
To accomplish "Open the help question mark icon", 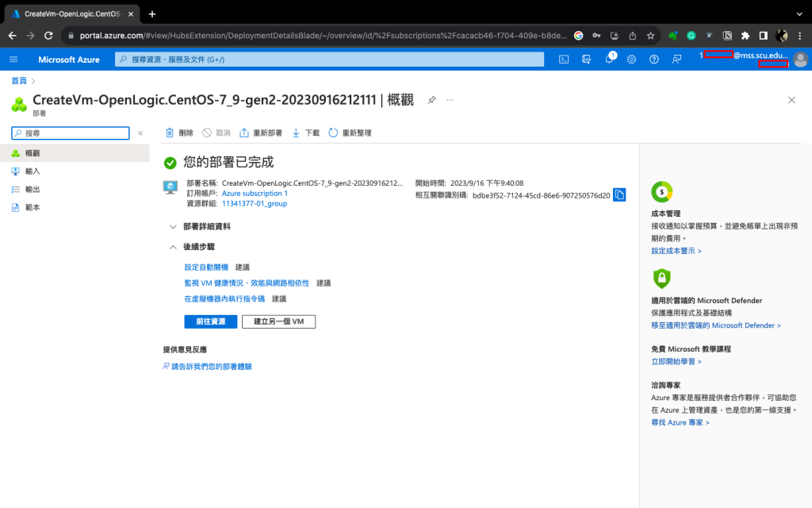I will (x=654, y=59).
